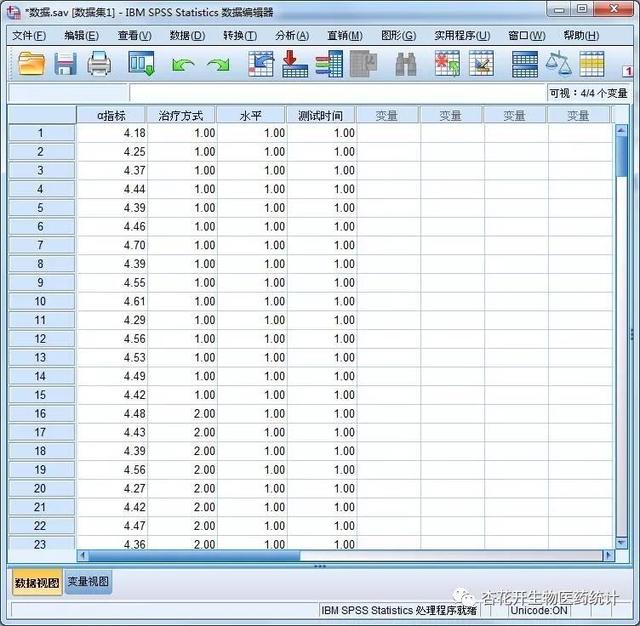The width and height of the screenshot is (640, 626).
Task: Open the 数据(D) menu
Action: [187, 36]
